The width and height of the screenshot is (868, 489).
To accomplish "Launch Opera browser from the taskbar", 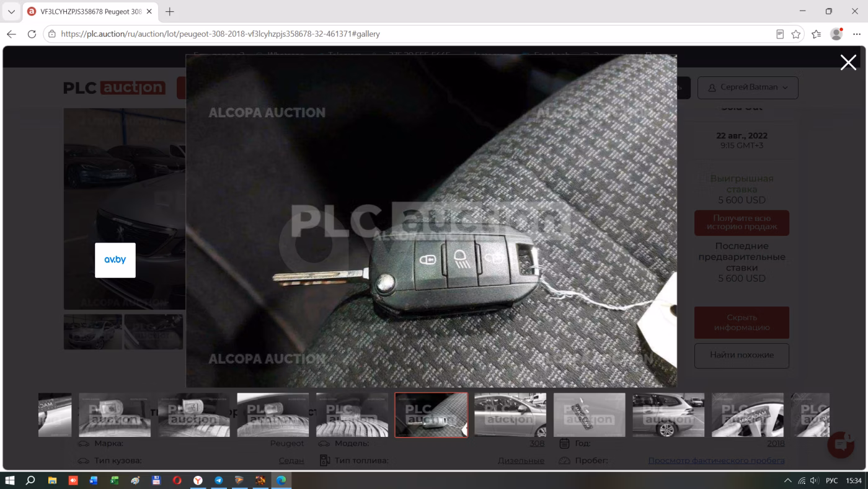I will coord(177,480).
